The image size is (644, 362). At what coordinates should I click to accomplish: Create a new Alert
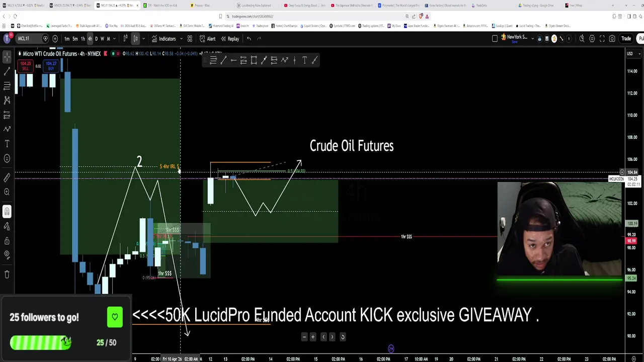coord(207,39)
